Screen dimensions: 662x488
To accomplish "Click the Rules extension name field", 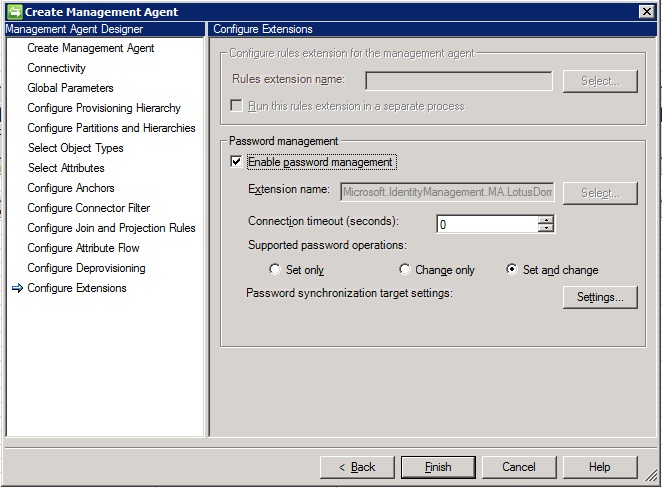I will (459, 81).
